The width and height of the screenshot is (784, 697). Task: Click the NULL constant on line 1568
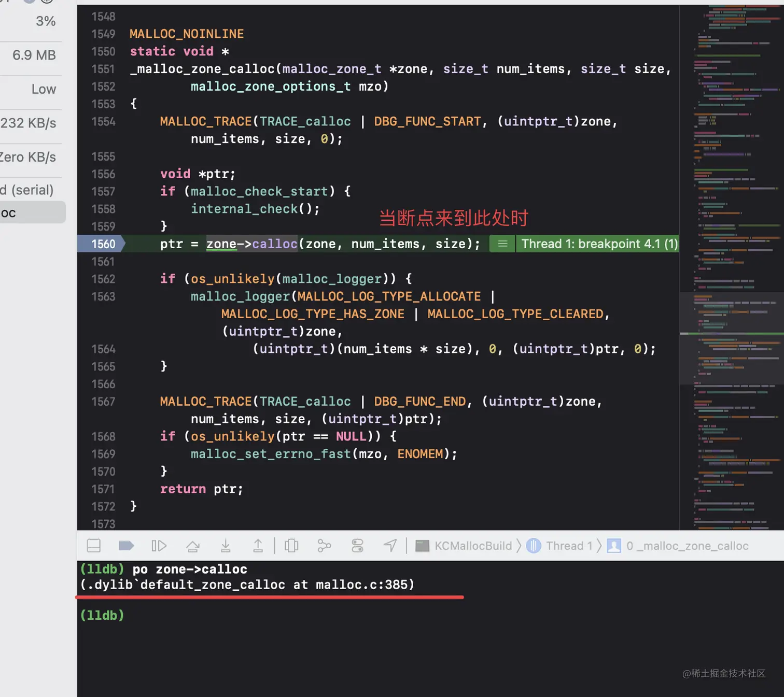[351, 437]
